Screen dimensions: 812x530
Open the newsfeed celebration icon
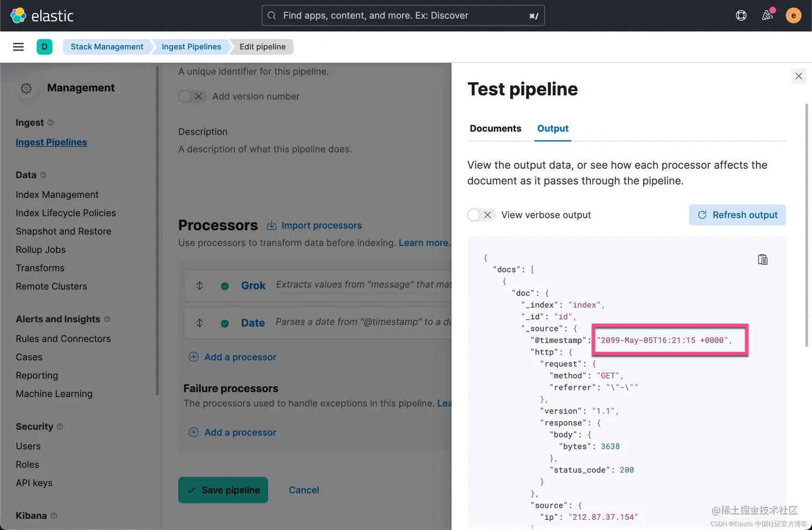767,16
